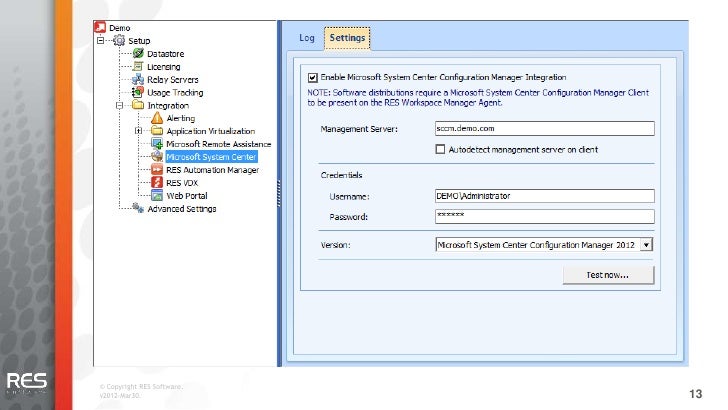Collapse the Setup tree node

point(100,40)
